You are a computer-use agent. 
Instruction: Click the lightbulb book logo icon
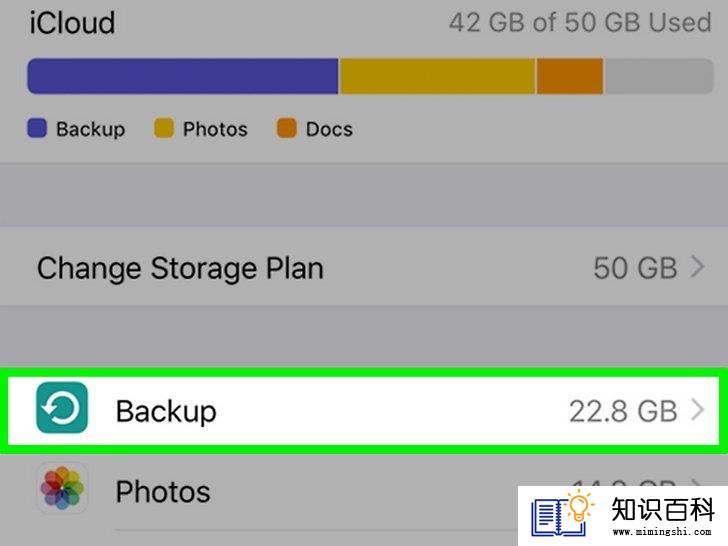coord(563,515)
